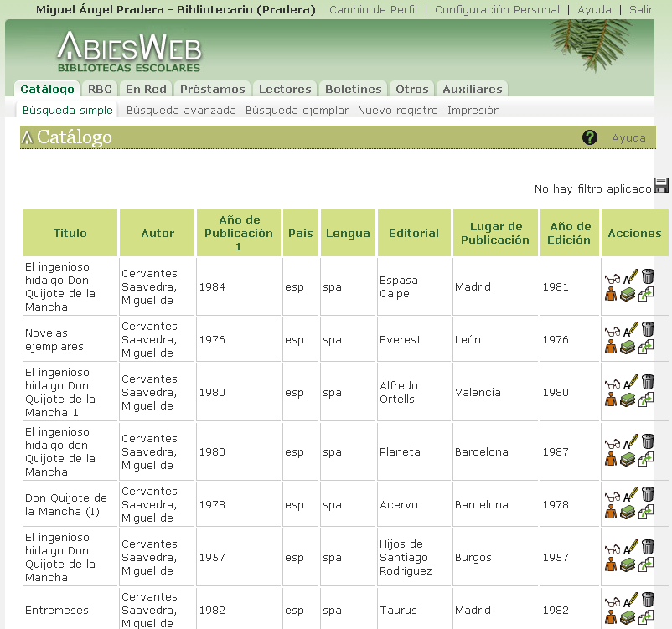This screenshot has width=672, height=629.
Task: Delete the Acervo edition record
Action: pyautogui.click(x=648, y=494)
